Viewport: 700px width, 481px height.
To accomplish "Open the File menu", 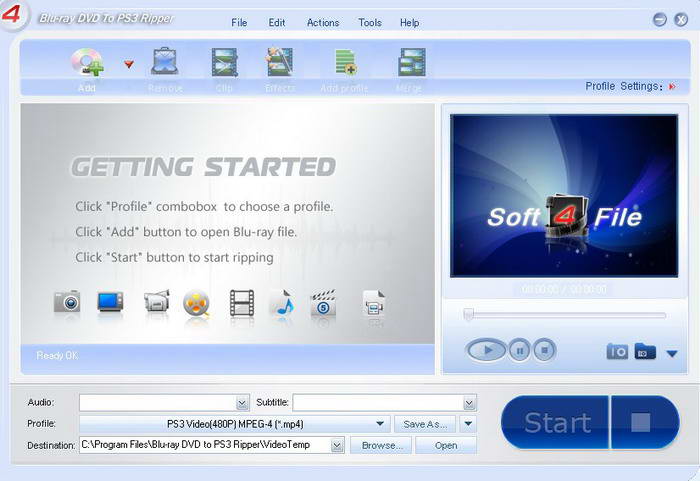I will pos(239,22).
